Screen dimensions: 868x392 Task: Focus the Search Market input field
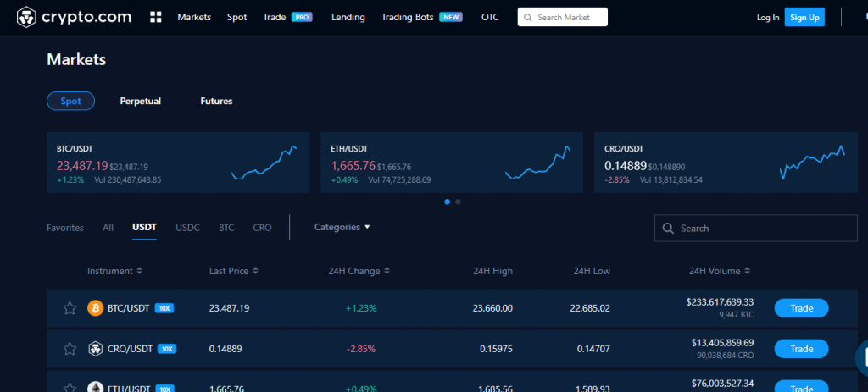click(563, 17)
